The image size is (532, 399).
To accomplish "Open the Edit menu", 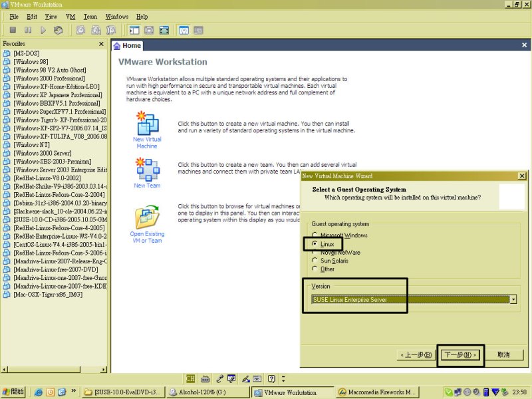I will 32,17.
